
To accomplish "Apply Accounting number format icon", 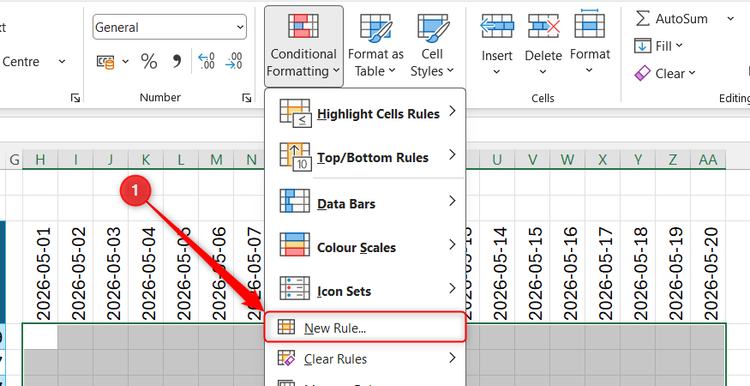I will coord(106,62).
